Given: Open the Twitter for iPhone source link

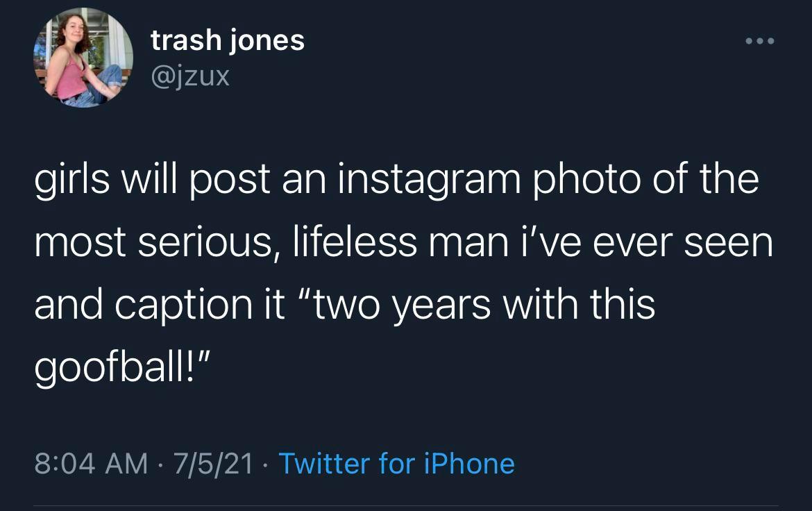Looking at the screenshot, I should [x=396, y=463].
